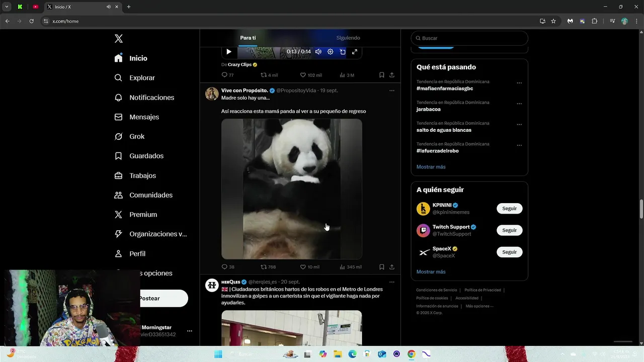
Task: Follow Twitch Support account
Action: coord(509,230)
